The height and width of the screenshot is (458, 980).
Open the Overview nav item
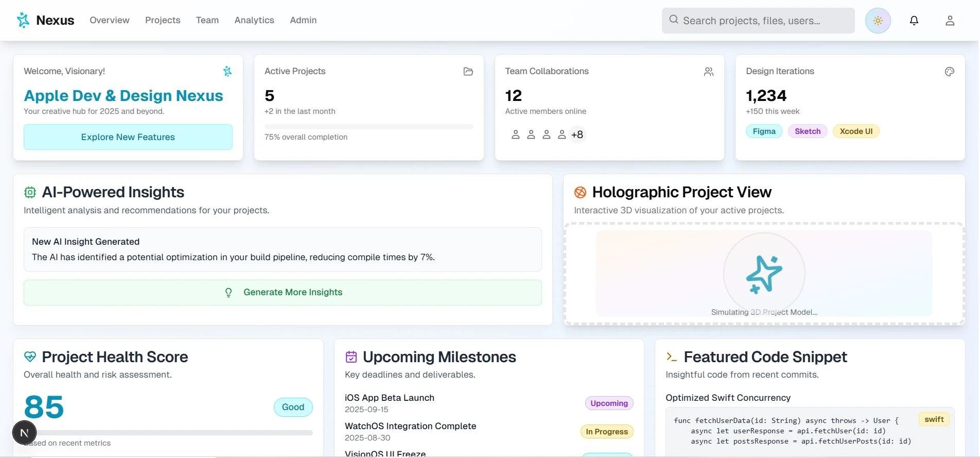click(x=110, y=20)
